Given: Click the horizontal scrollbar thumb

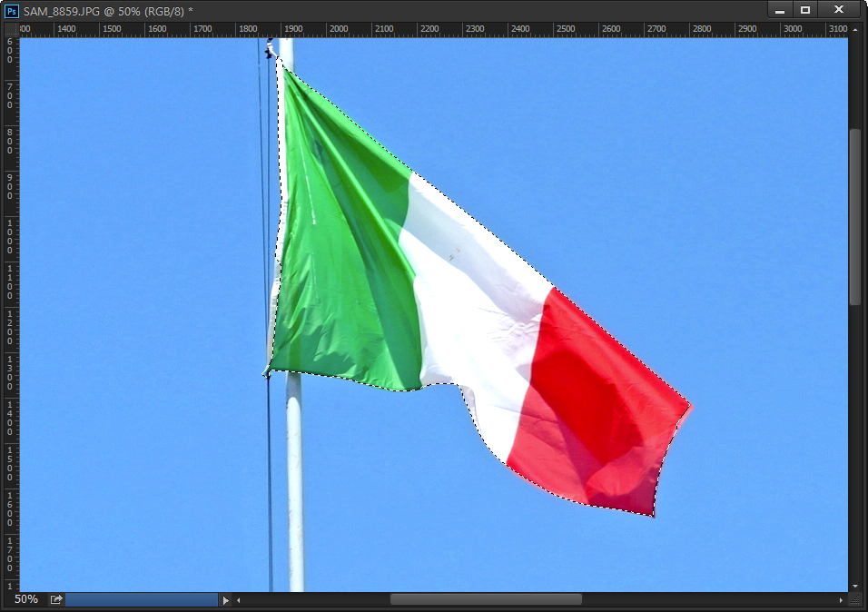Looking at the screenshot, I should coord(486,599).
